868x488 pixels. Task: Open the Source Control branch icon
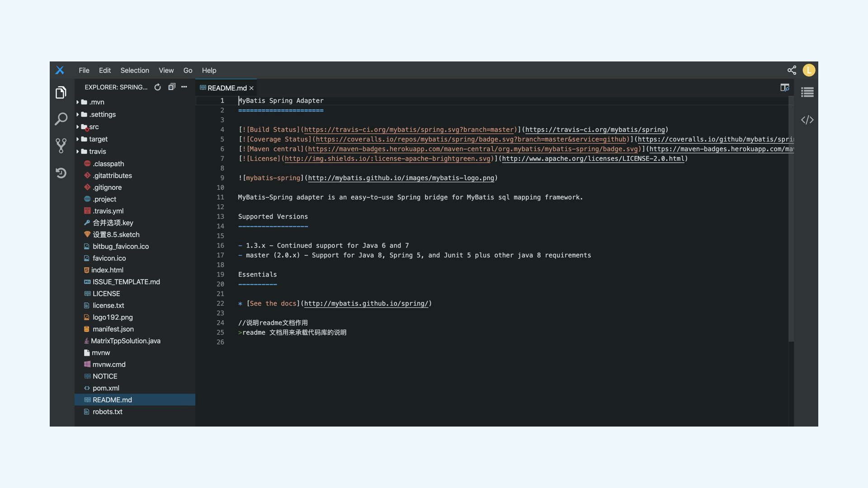coord(61,145)
